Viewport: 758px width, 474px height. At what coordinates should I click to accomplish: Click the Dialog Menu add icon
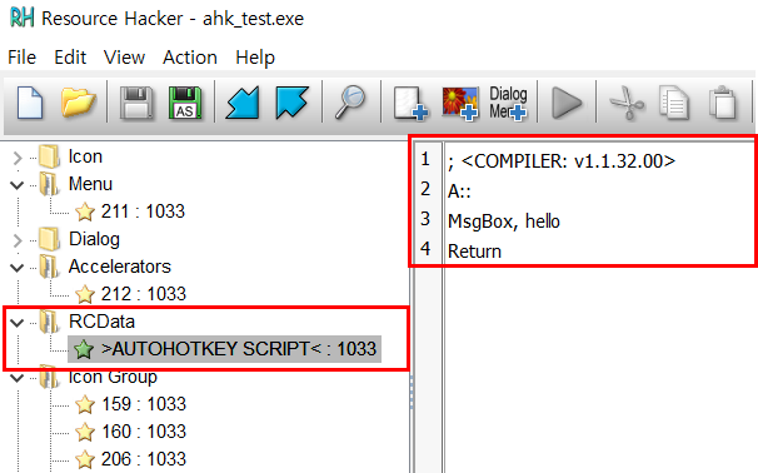pyautogui.click(x=508, y=102)
